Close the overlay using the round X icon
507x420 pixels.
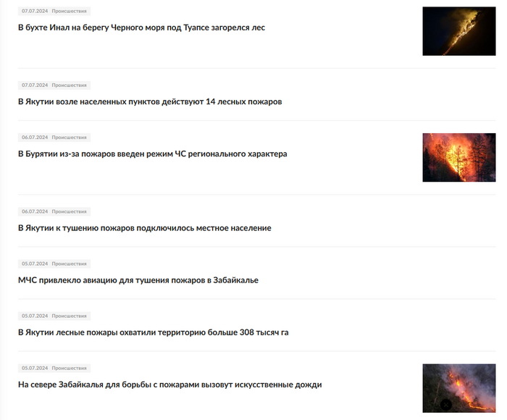point(446,405)
